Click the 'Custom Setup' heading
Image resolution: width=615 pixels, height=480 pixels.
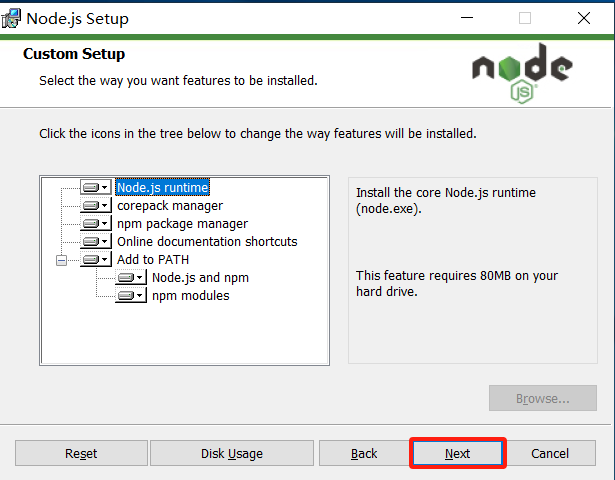tap(74, 54)
